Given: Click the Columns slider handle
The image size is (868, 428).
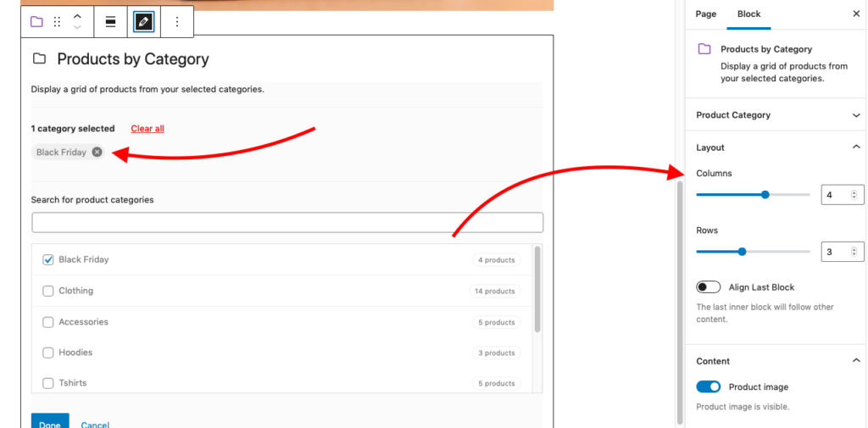Looking at the screenshot, I should (765, 194).
